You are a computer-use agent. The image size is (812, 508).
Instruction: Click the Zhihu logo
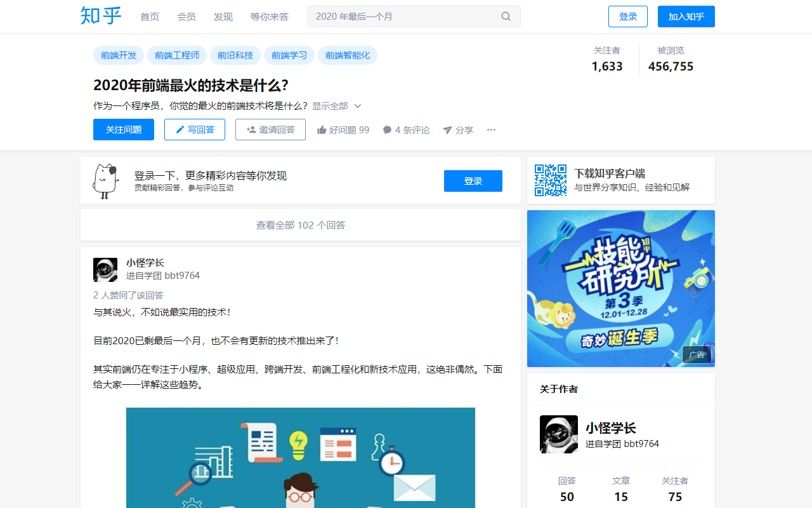[x=100, y=16]
